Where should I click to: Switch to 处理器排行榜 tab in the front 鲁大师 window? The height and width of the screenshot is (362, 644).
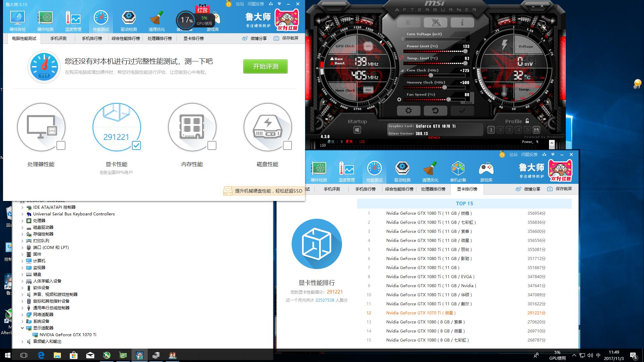(160, 39)
